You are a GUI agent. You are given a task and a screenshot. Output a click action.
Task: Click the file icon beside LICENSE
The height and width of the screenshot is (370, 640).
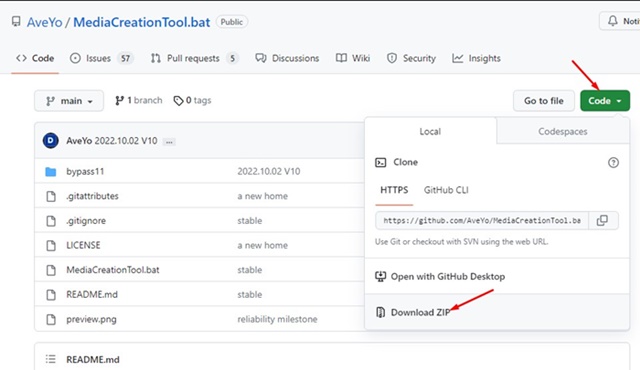(x=51, y=245)
